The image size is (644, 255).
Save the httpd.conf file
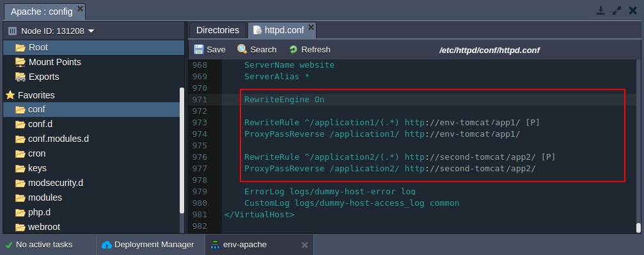pyautogui.click(x=210, y=50)
